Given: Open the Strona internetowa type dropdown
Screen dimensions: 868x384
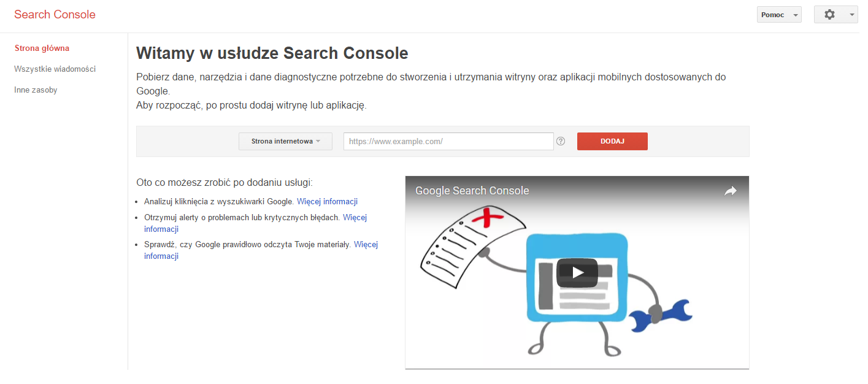Looking at the screenshot, I should tap(285, 141).
